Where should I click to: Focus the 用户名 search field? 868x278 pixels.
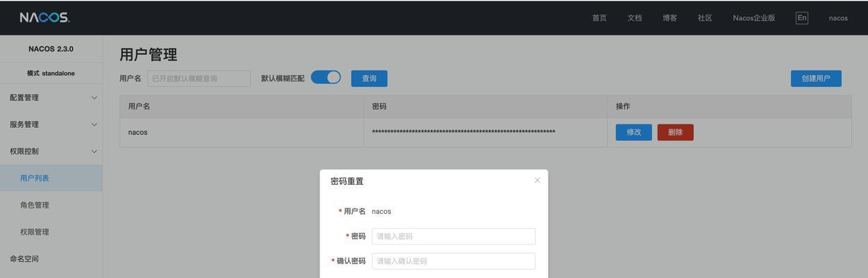[199, 79]
